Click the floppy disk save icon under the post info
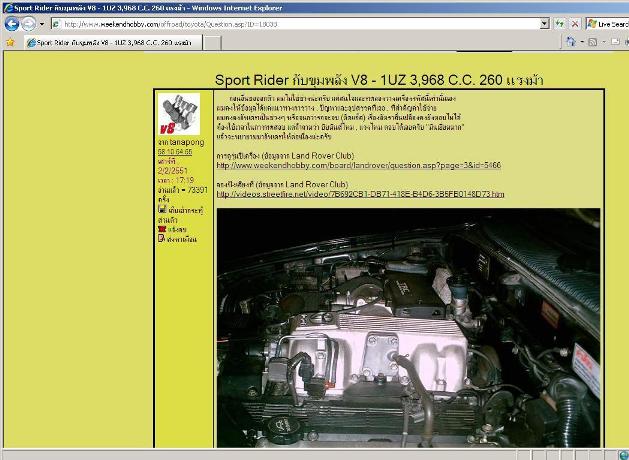The image size is (629, 460). [162, 210]
